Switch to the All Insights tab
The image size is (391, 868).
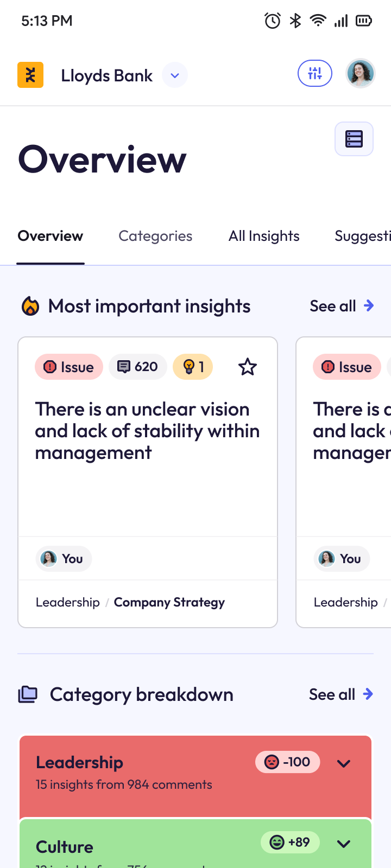click(264, 236)
